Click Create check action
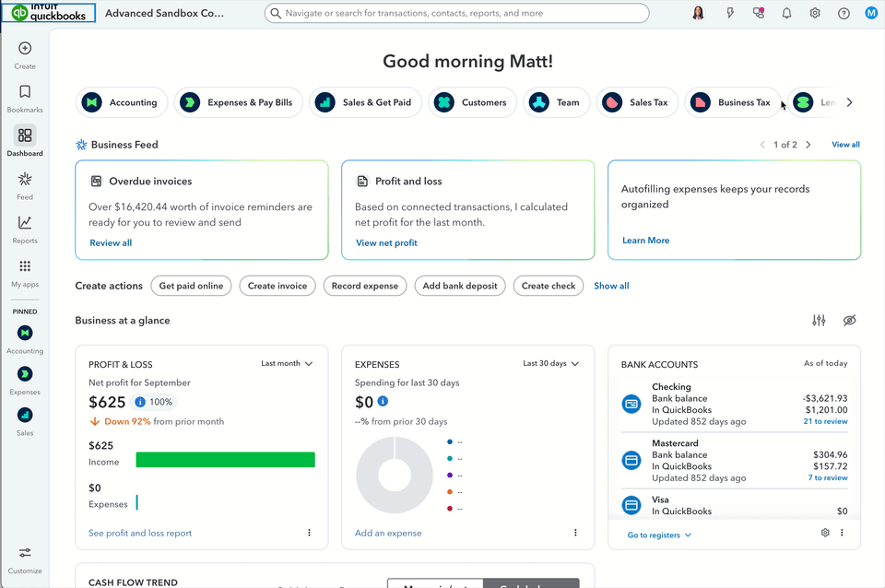Viewport: 885px width, 588px height. pyautogui.click(x=549, y=286)
